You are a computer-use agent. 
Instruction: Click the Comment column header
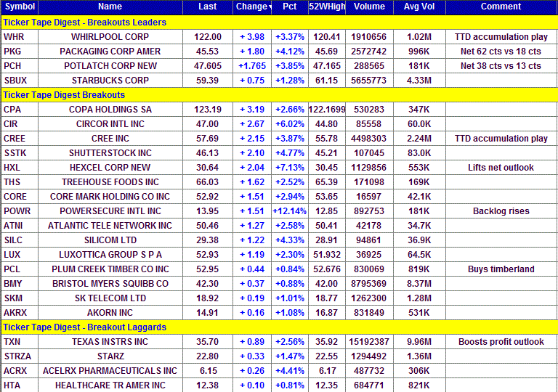(501, 7)
